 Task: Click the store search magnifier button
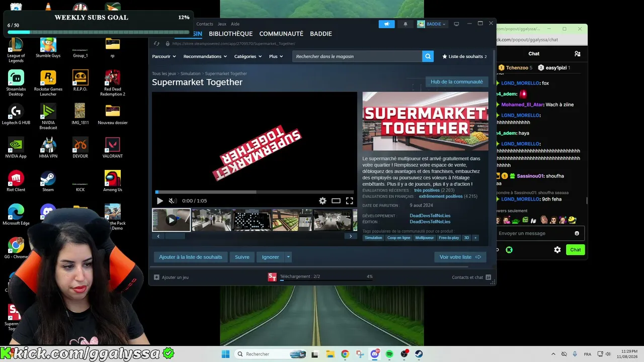tap(428, 56)
